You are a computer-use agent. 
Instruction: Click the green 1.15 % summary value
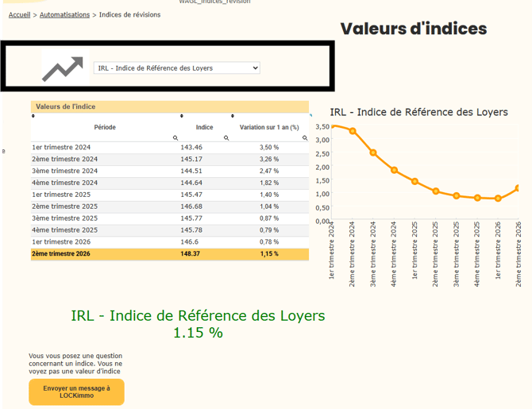click(x=198, y=333)
